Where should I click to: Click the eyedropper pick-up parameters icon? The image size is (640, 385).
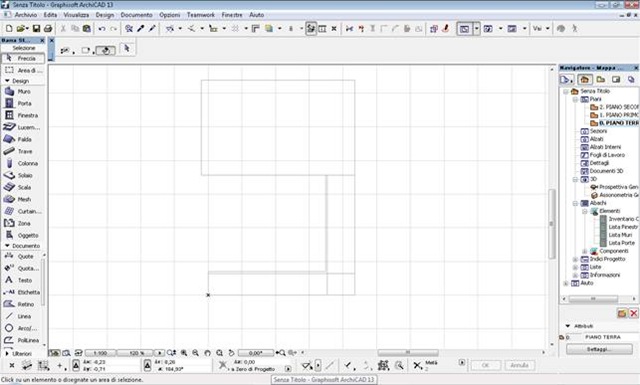coord(141,28)
